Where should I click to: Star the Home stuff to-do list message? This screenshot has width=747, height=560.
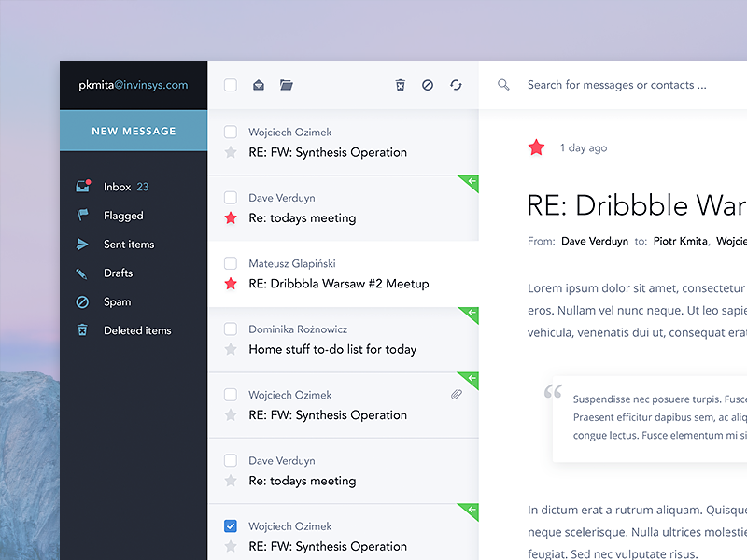tap(231, 349)
